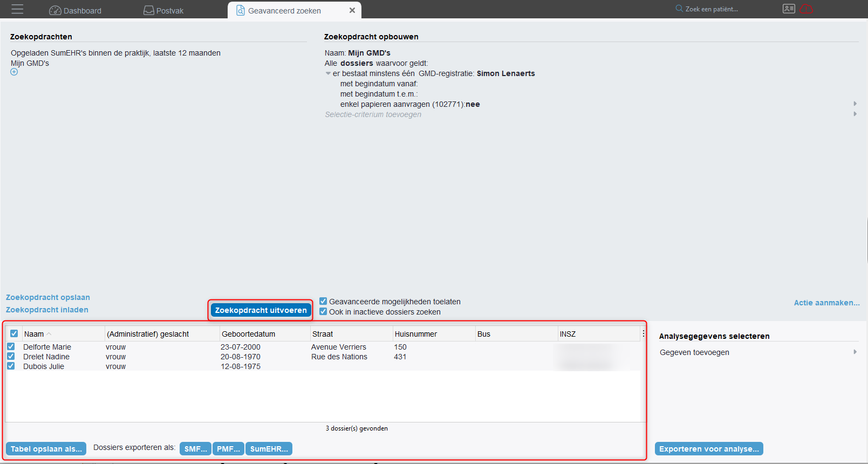Image resolution: width=868 pixels, height=464 pixels.
Task: Select the Drelet Nadine name cell
Action: tap(46, 357)
